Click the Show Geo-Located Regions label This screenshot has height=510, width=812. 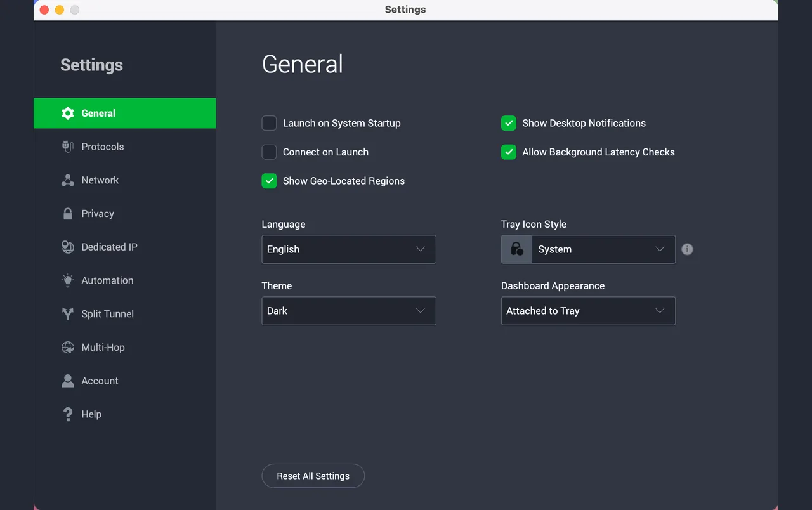tap(344, 181)
